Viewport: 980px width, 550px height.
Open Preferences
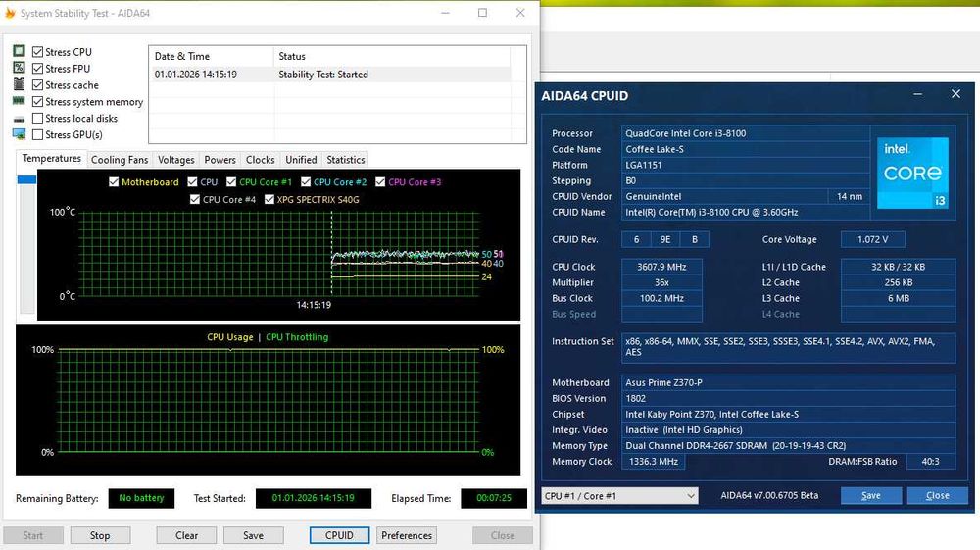(x=407, y=535)
